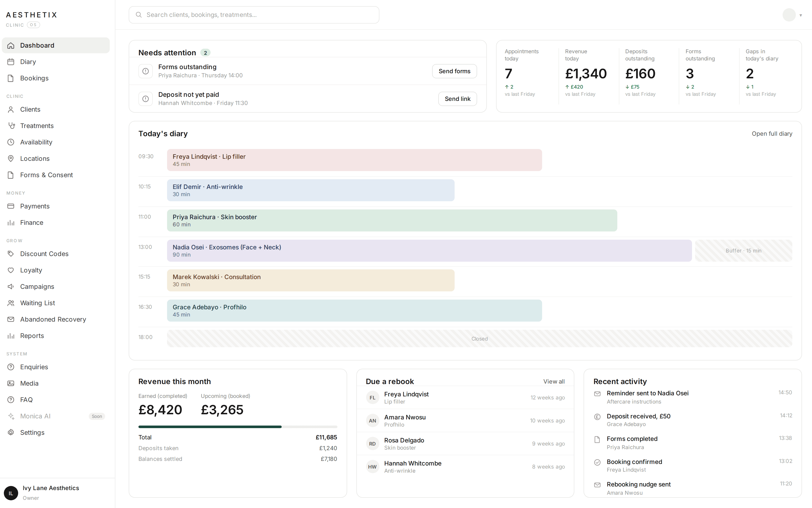Open the Diary calendar icon in sidebar
The image size is (812, 508).
[11, 62]
